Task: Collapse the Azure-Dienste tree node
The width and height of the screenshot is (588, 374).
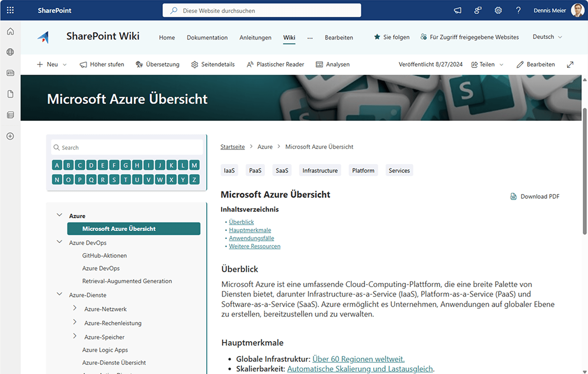Action: tap(59, 294)
